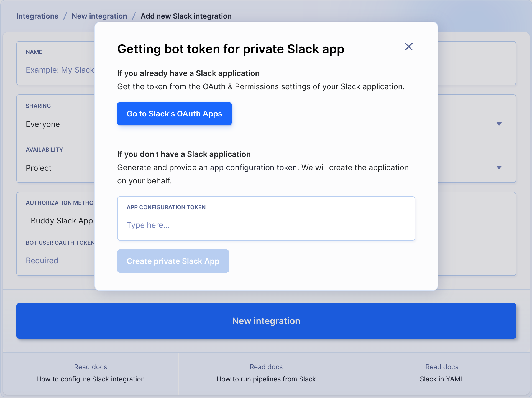Image resolution: width=532 pixels, height=398 pixels.
Task: Expand the Availability dropdown
Action: click(x=499, y=167)
